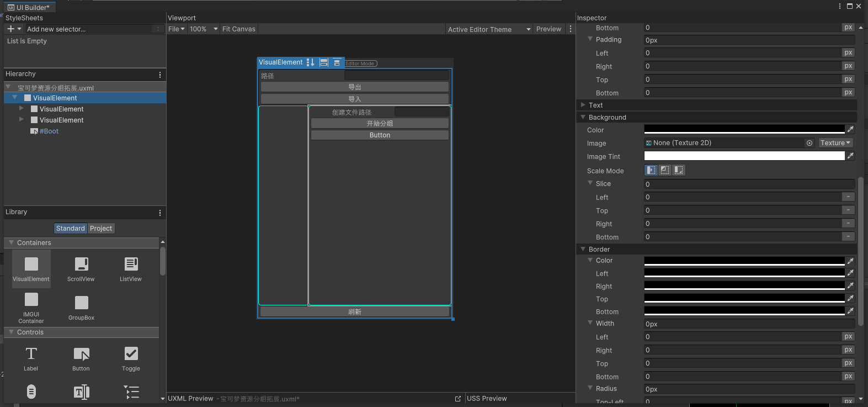This screenshot has height=407, width=868.
Task: Click the 导入 button in the canvas
Action: (x=355, y=99)
